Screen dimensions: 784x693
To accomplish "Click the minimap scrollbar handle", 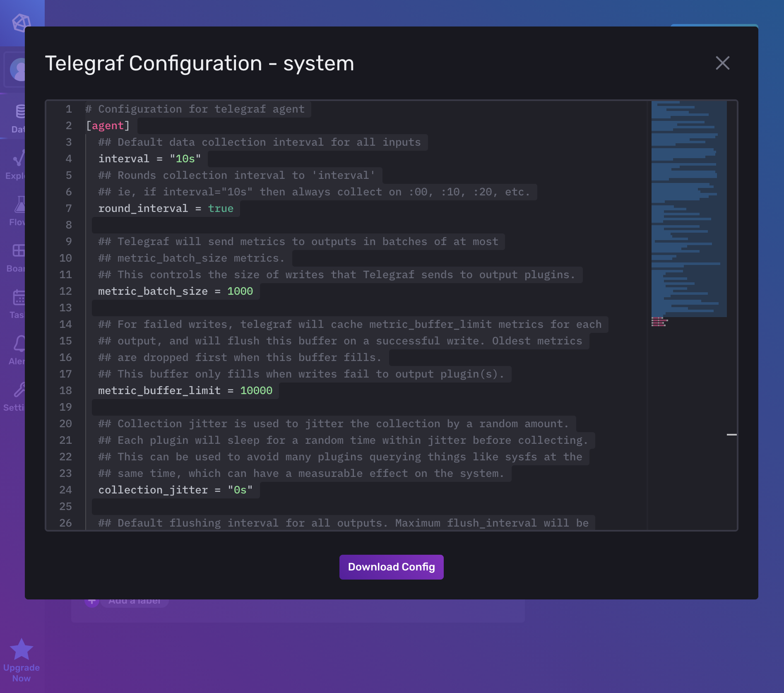I will pyautogui.click(x=733, y=434).
